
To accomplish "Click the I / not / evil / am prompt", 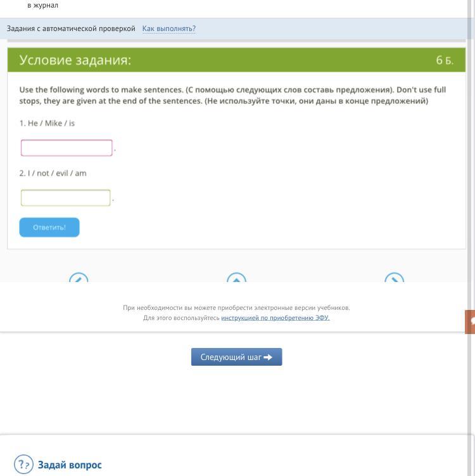I will 53,173.
